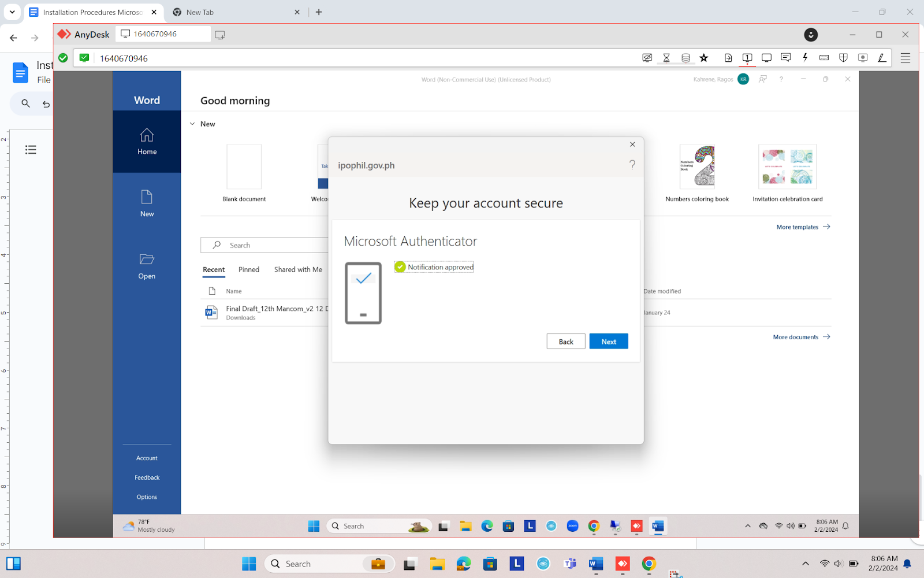Show local taskbar hidden icons chevron
This screenshot has height=578, width=924.
[806, 564]
